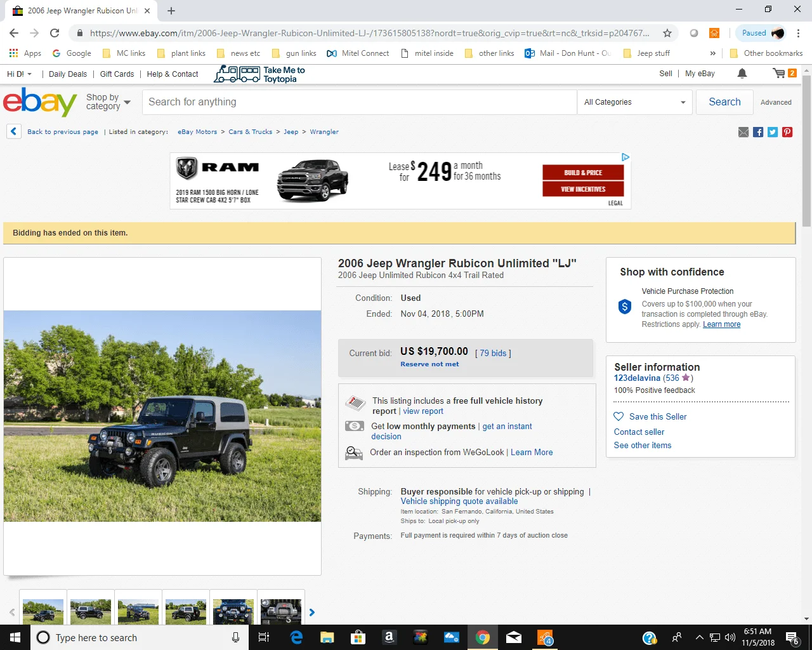Viewport: 812px width, 650px height.
Task: Open Chrome's three-dot menu
Action: tap(798, 33)
